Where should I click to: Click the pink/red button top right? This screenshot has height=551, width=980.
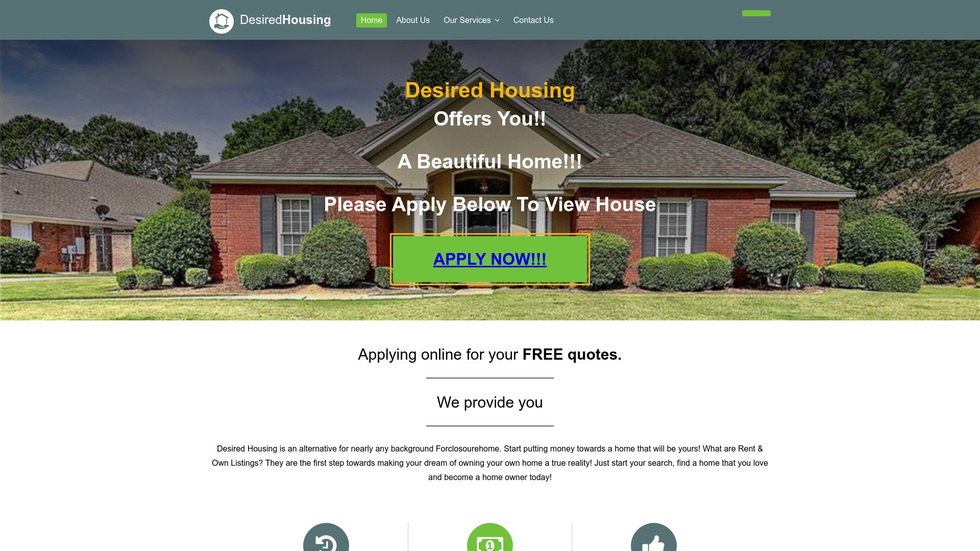point(756,13)
